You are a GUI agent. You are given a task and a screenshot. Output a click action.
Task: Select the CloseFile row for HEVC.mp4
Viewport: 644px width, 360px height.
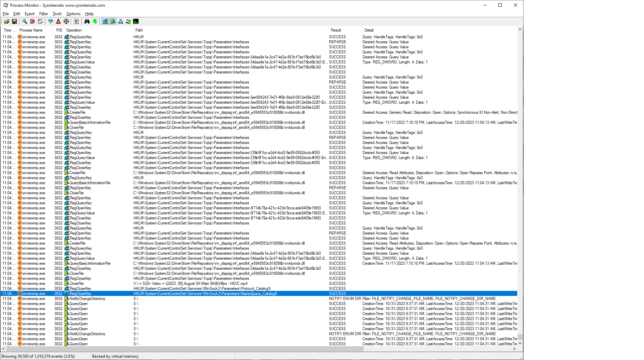click(259, 284)
